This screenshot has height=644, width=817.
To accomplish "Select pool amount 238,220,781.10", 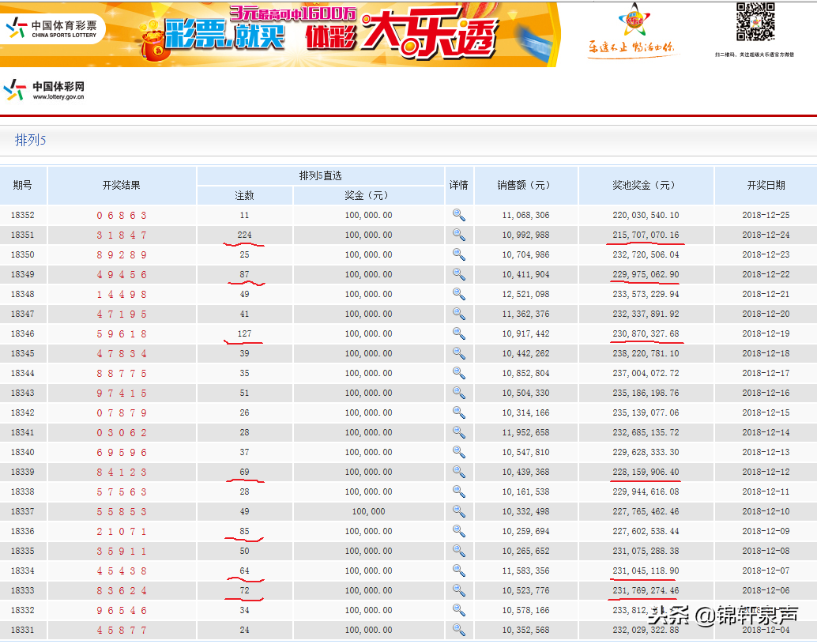I will 646,353.
